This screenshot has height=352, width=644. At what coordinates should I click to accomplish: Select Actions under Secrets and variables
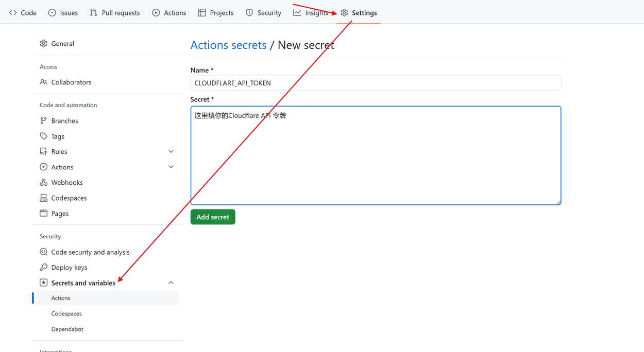[x=107, y=298]
